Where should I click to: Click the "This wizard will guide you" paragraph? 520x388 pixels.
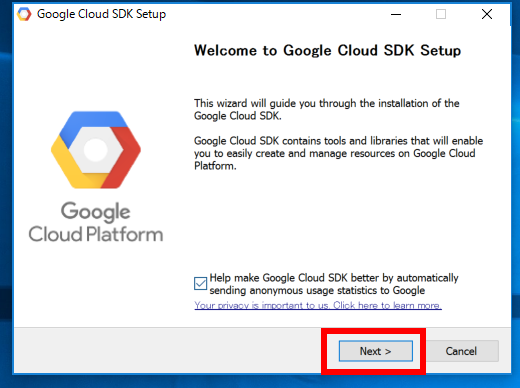pyautogui.click(x=327, y=109)
